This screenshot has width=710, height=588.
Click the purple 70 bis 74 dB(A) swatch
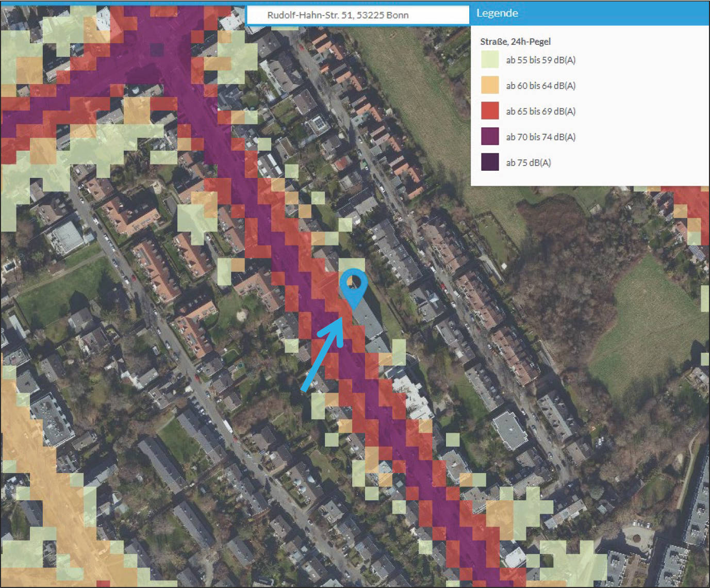pos(490,137)
